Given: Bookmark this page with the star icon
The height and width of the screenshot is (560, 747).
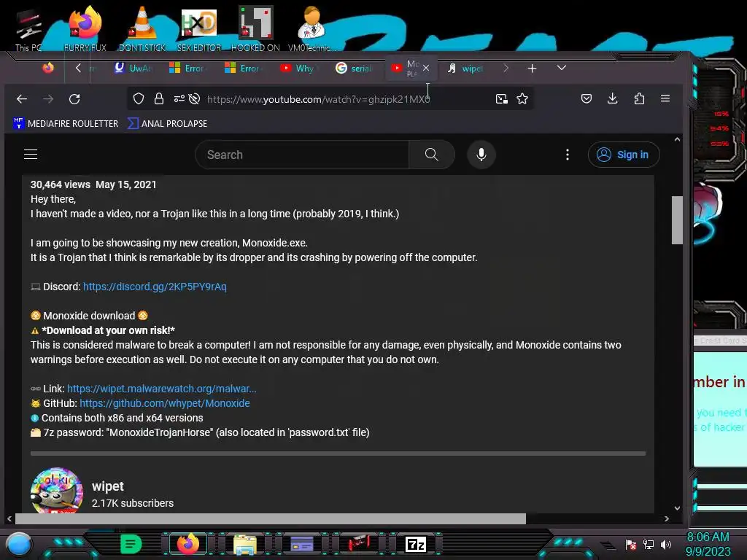Looking at the screenshot, I should coord(522,98).
